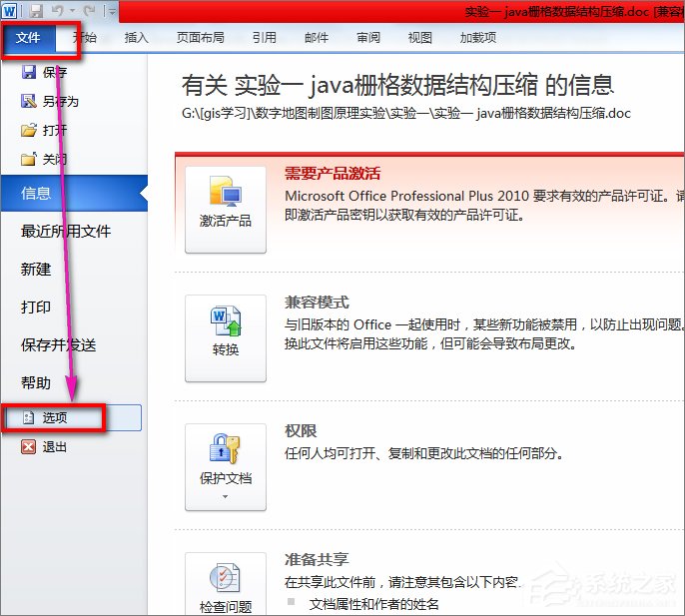
Task: Switch to the 页面布局 ribbon tab
Action: click(200, 38)
